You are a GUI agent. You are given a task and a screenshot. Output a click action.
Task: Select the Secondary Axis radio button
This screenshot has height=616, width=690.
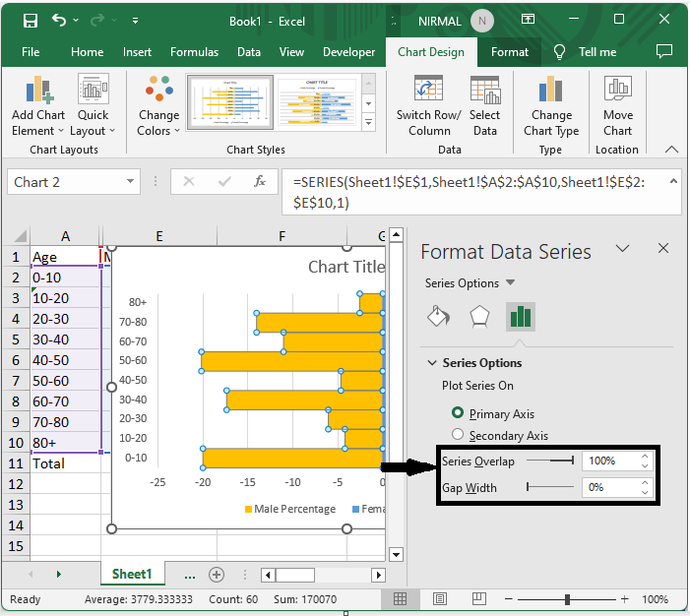(x=458, y=435)
